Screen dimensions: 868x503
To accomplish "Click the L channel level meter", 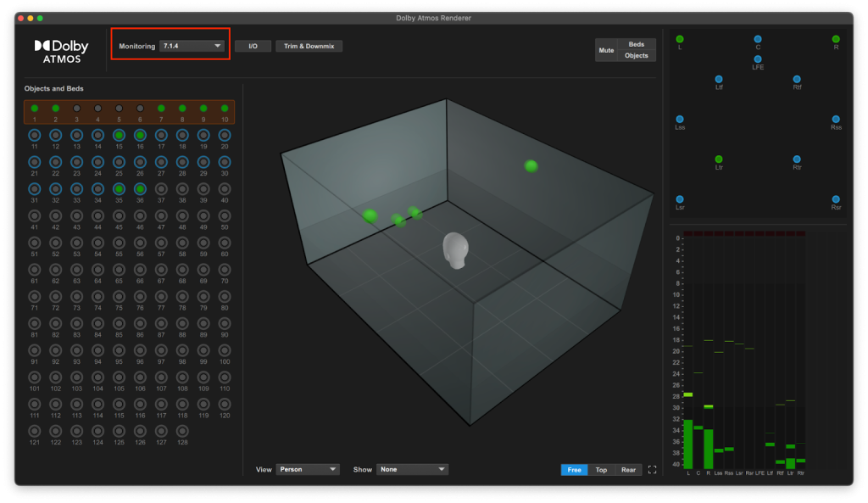I will coord(688,351).
